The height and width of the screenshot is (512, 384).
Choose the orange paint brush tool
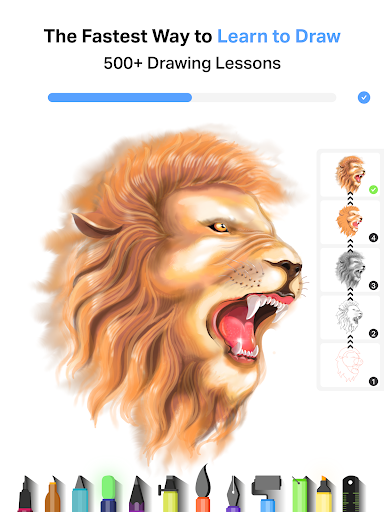(203, 489)
